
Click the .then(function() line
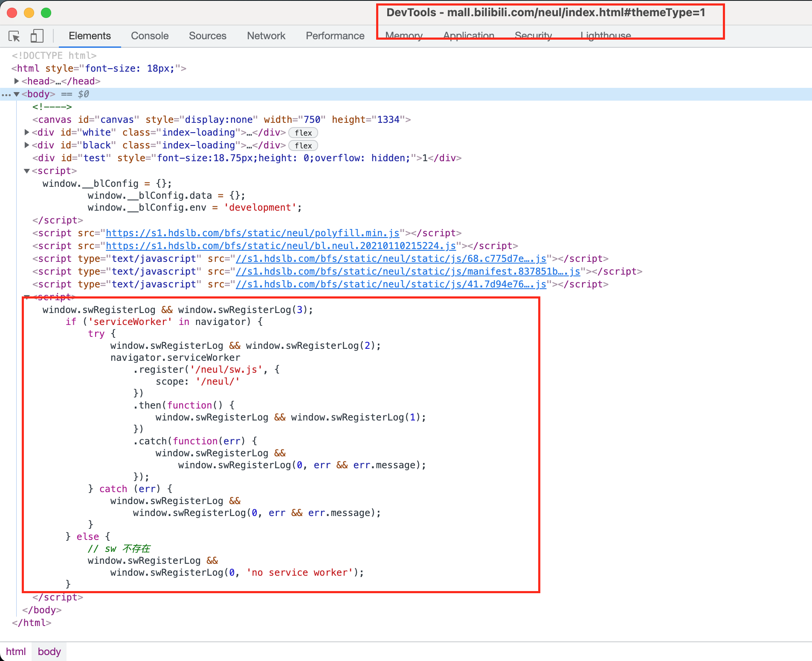point(184,406)
